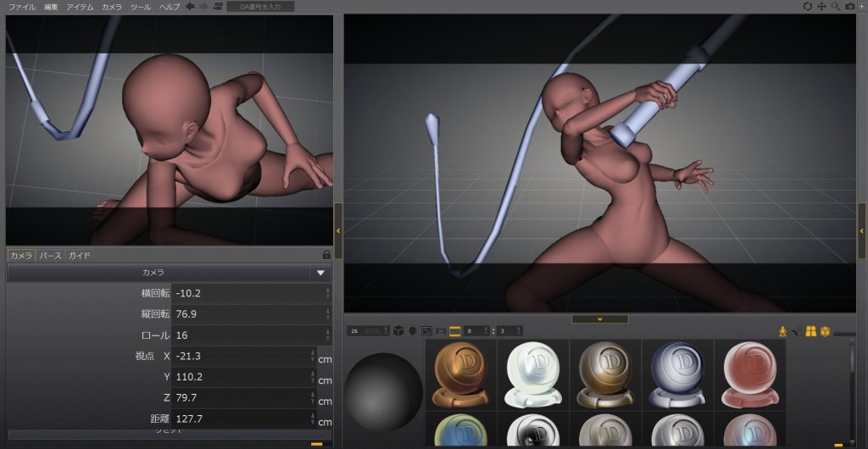Click the plus icon at top right corner

click(861, 7)
